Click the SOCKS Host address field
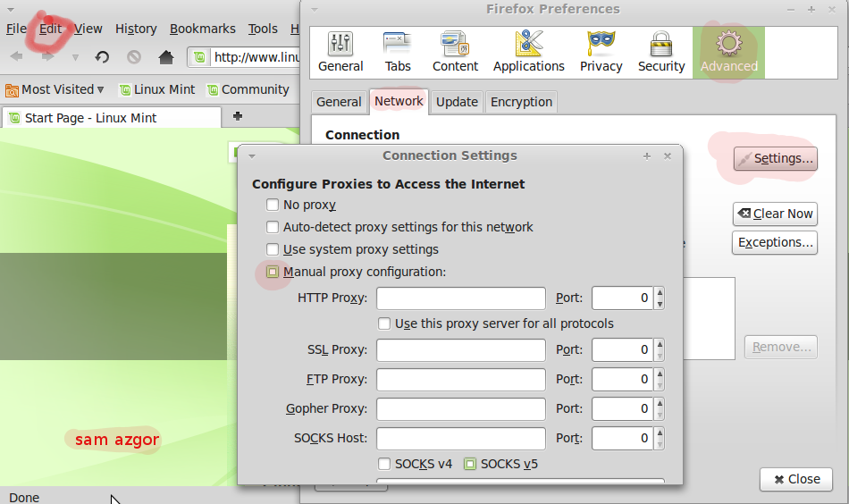 tap(461, 438)
